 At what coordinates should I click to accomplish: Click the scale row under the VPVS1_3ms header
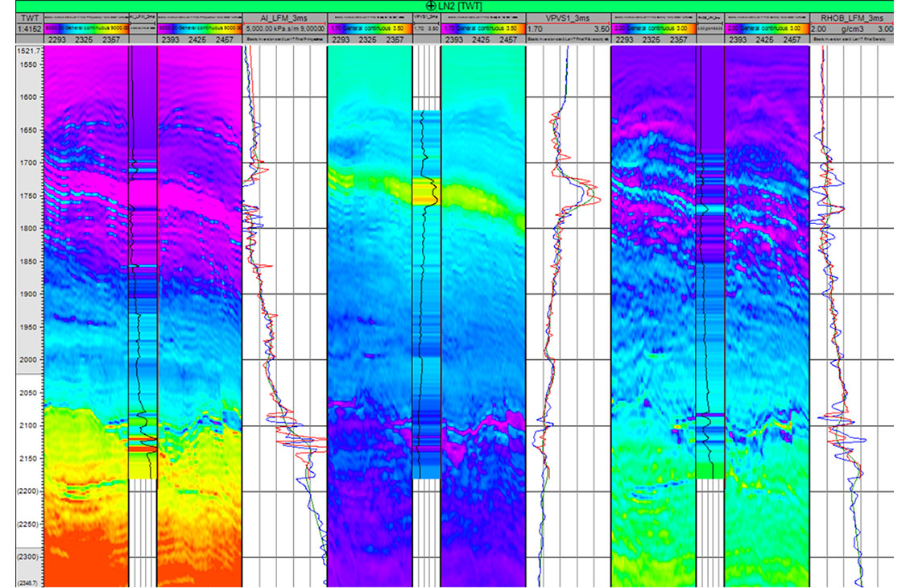[567, 27]
